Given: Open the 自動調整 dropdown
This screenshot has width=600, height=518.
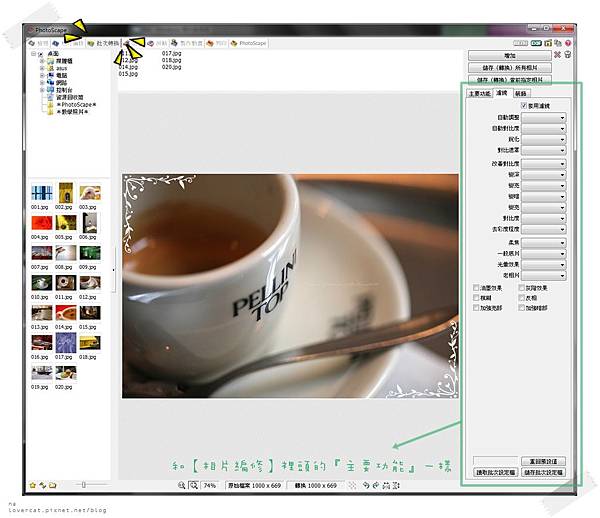Looking at the screenshot, I should click(544, 117).
